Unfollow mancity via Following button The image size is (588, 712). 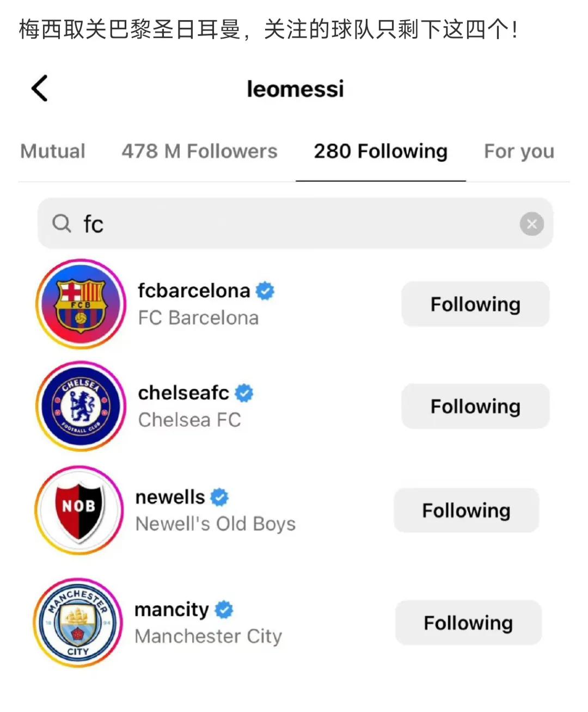(x=468, y=623)
